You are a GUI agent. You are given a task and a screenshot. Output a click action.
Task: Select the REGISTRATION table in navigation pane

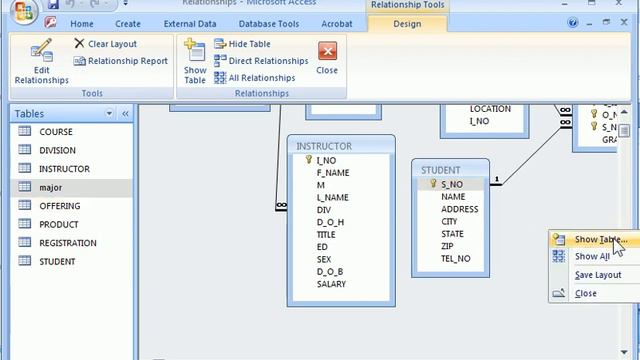71,243
